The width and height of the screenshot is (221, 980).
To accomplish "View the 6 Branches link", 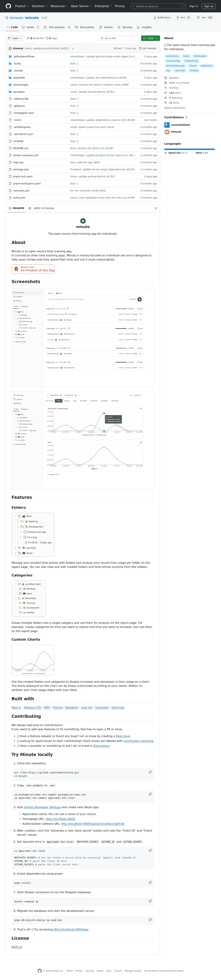I will click(x=35, y=38).
